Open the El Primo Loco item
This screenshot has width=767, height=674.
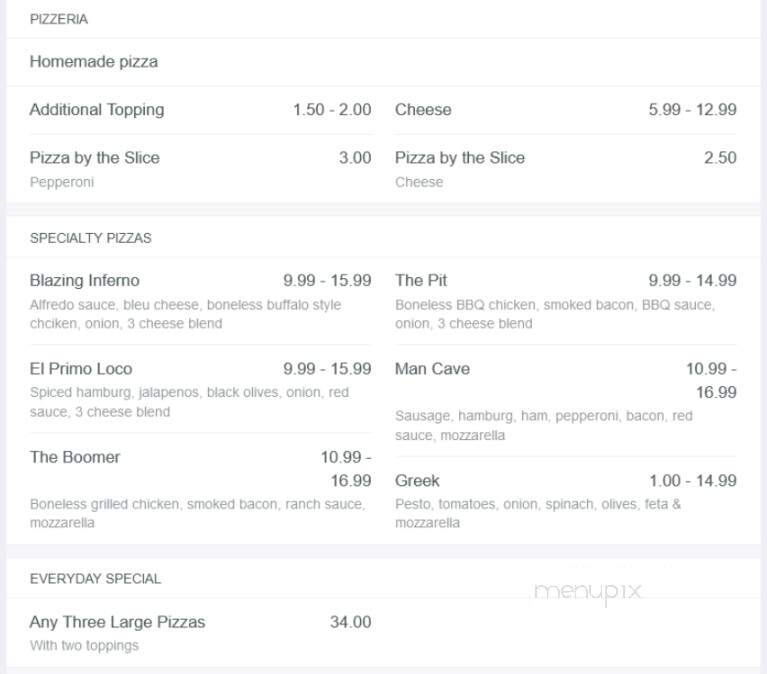pos(201,390)
